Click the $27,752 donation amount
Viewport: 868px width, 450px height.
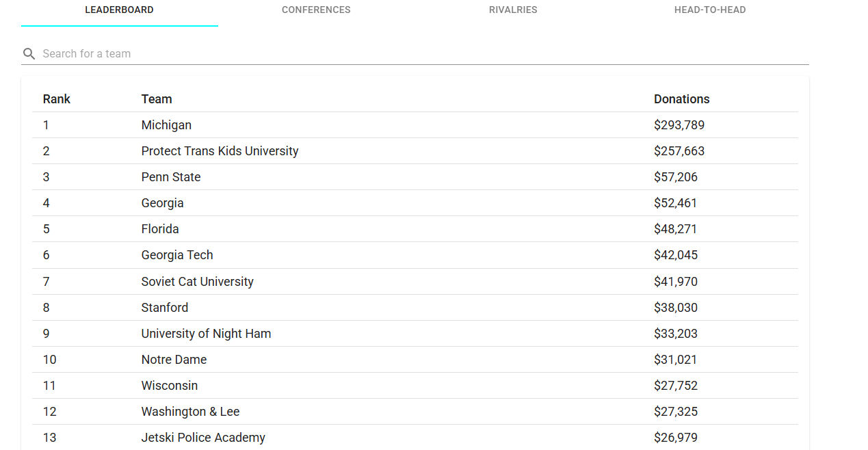[x=676, y=386]
